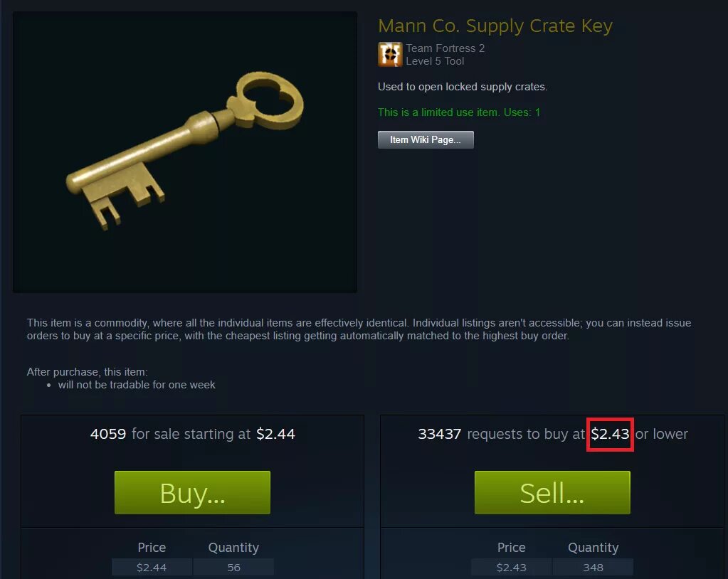Click the green Sell button

pyautogui.click(x=552, y=493)
